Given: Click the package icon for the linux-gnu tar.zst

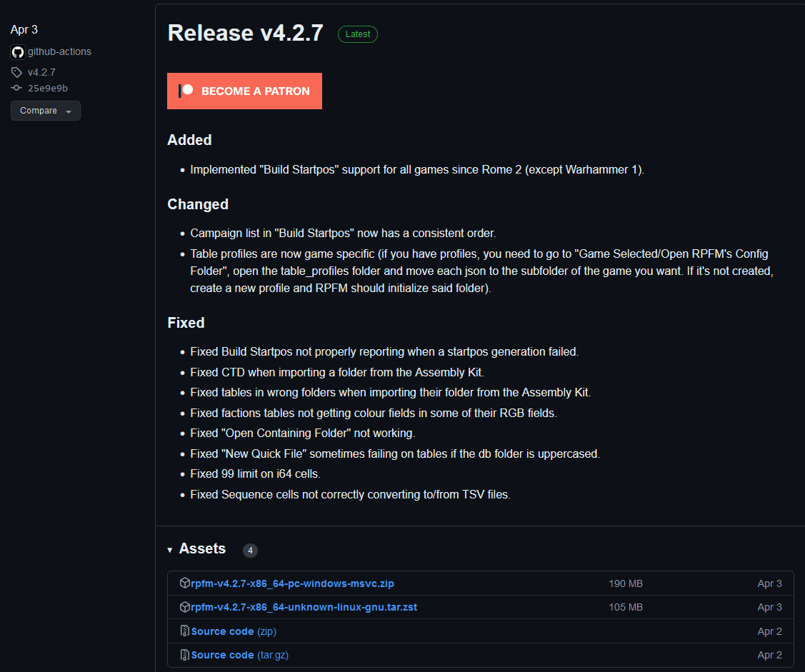Looking at the screenshot, I should tap(185, 607).
